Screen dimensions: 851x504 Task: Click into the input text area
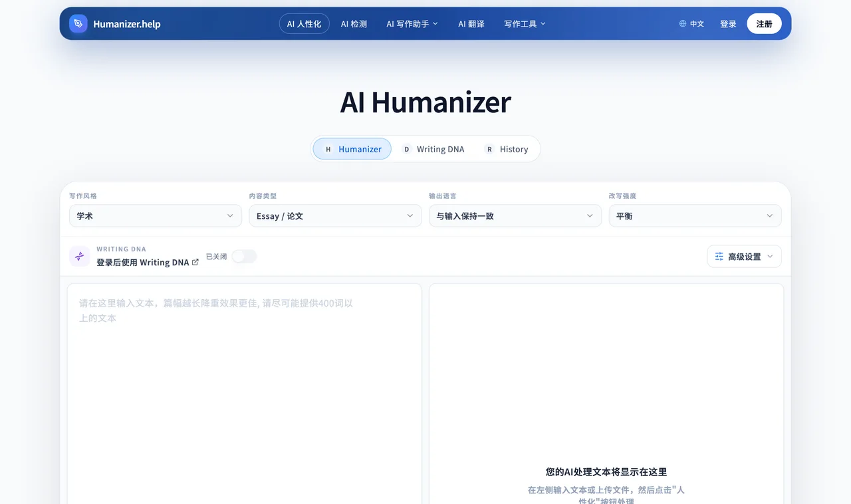point(244,394)
